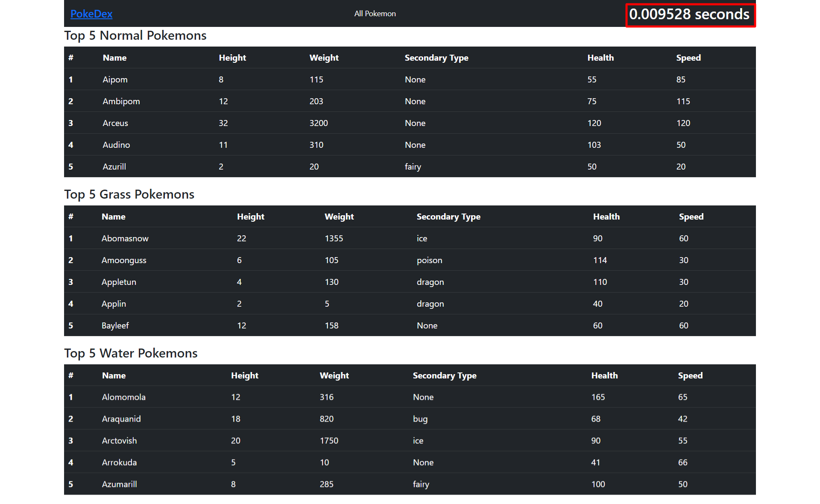The image size is (820, 504).
Task: Click the Top 5 Water Pokemons heading
Action: (131, 353)
